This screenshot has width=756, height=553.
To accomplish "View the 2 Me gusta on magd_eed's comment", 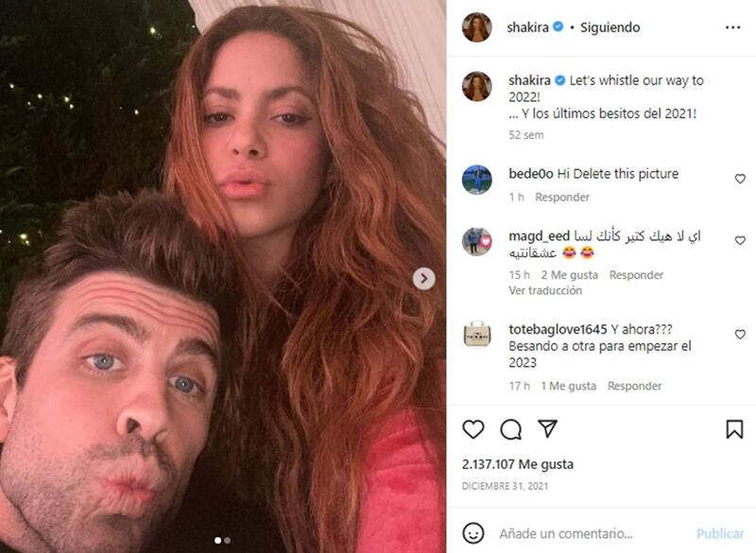I will click(570, 275).
